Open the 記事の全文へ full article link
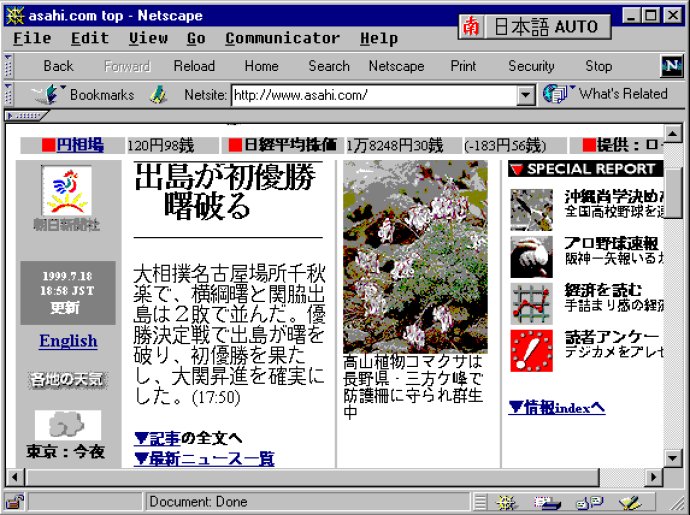Image resolution: width=690 pixels, height=515 pixels. [188, 438]
